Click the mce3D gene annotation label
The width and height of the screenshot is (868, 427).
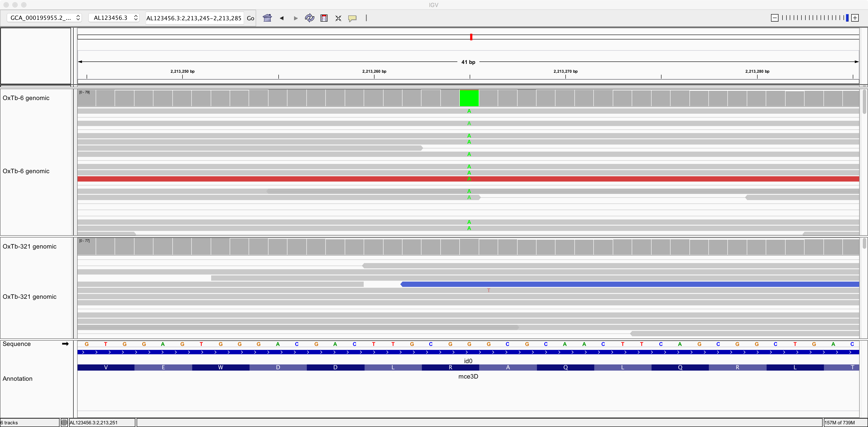(x=468, y=377)
